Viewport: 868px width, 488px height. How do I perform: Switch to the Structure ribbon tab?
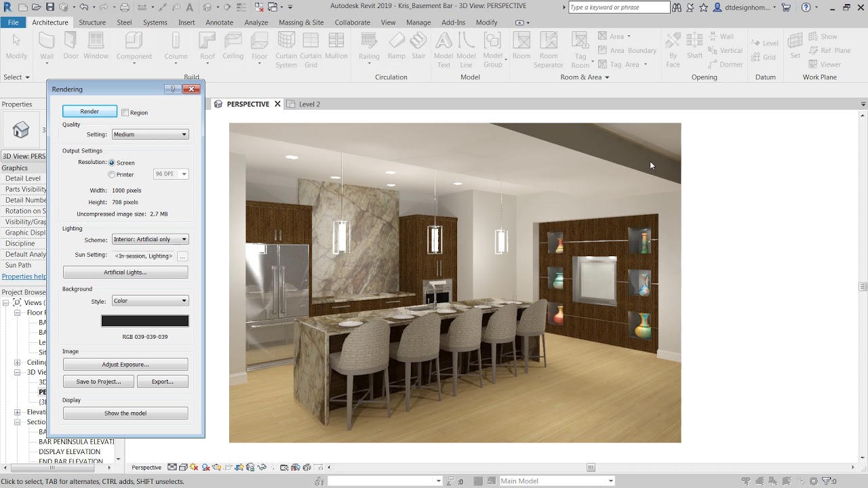[x=92, y=22]
